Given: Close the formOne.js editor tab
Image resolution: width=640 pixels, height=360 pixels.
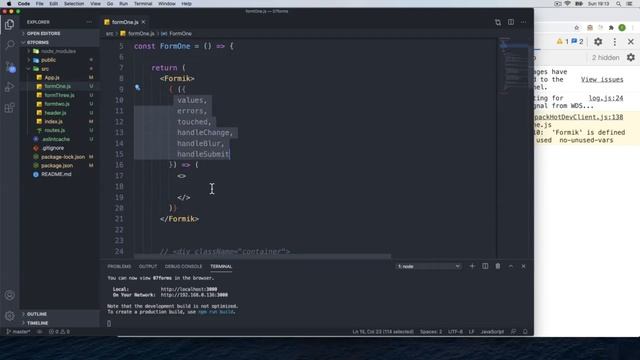Looking at the screenshot, I should [x=143, y=22].
